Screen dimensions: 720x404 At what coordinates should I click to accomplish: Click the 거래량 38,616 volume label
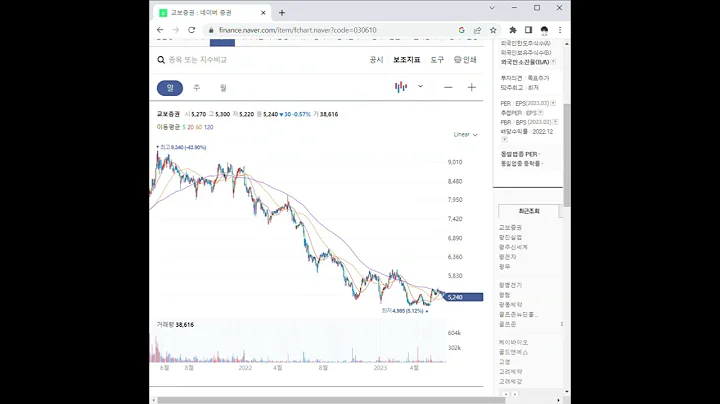pyautogui.click(x=175, y=325)
